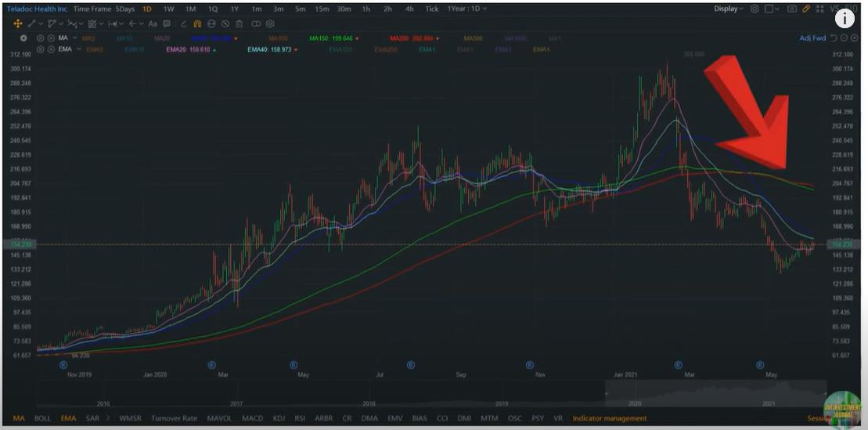Toggle the EMA5 line label
Screen dimensions: 868x430
coord(95,49)
